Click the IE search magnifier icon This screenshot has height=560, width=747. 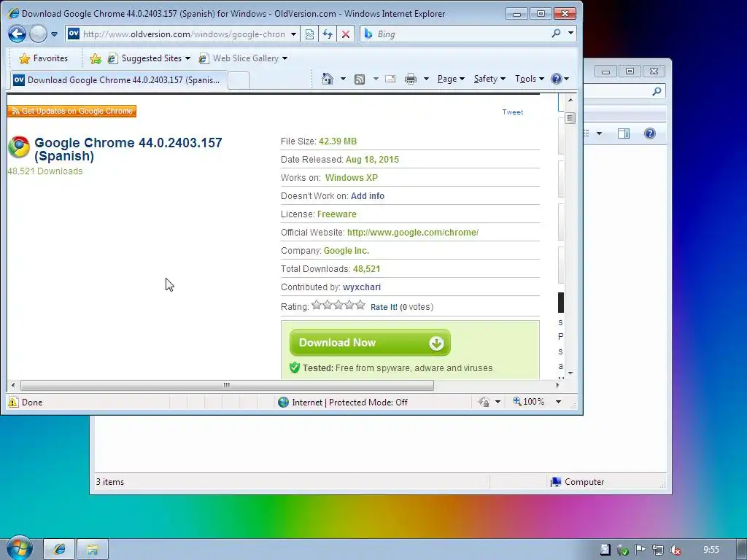pyautogui.click(x=556, y=34)
